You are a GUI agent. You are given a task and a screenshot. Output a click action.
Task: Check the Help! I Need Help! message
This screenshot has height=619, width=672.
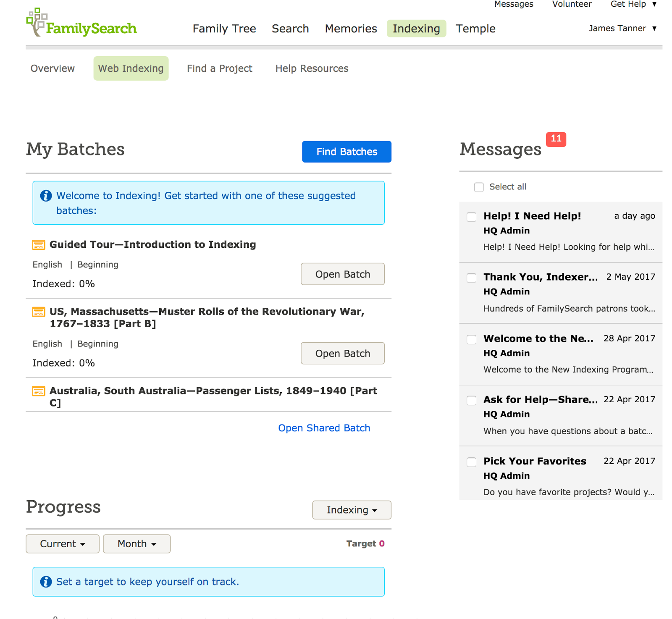(x=472, y=217)
